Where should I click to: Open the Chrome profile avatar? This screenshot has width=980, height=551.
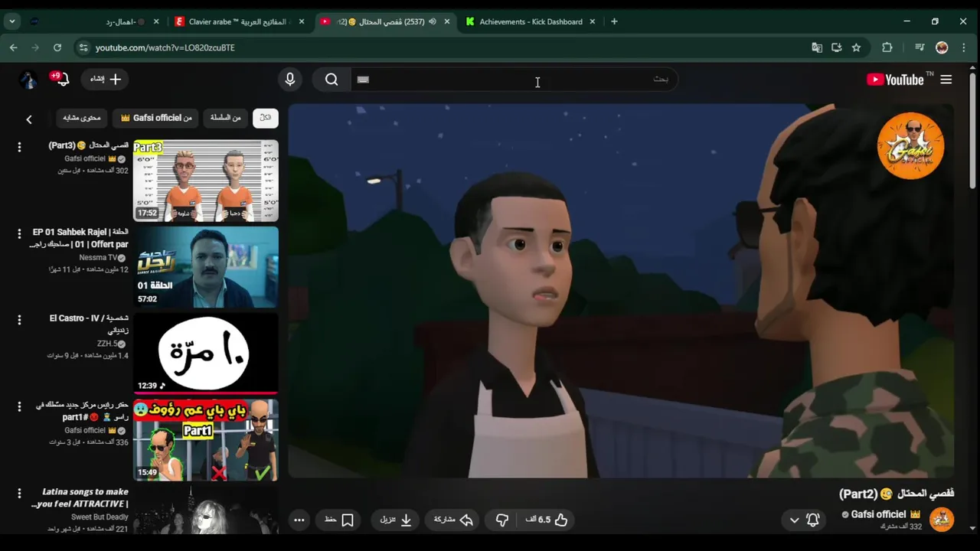pyautogui.click(x=942, y=47)
